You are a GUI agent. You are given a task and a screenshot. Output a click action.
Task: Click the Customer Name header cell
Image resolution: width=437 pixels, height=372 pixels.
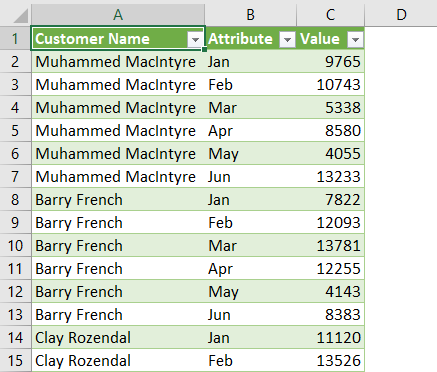(118, 39)
